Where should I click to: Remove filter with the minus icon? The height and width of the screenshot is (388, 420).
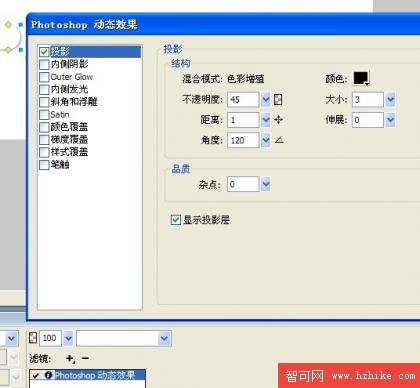85,358
